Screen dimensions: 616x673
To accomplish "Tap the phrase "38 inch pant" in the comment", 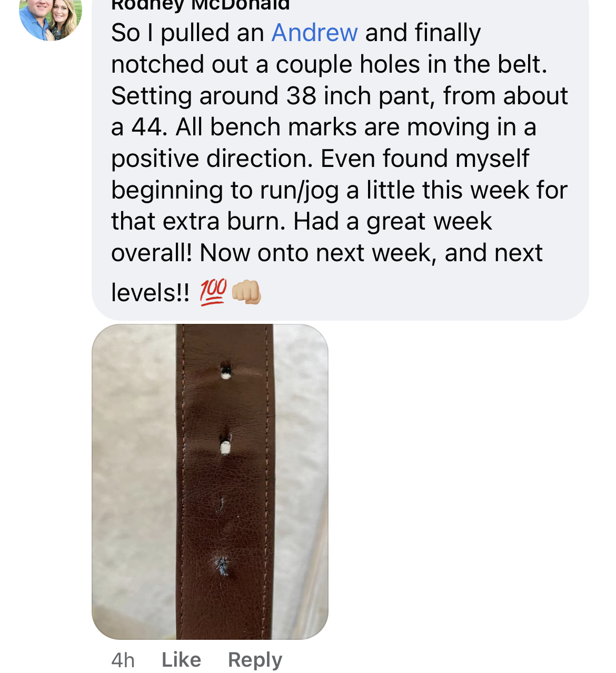I will 360,96.
